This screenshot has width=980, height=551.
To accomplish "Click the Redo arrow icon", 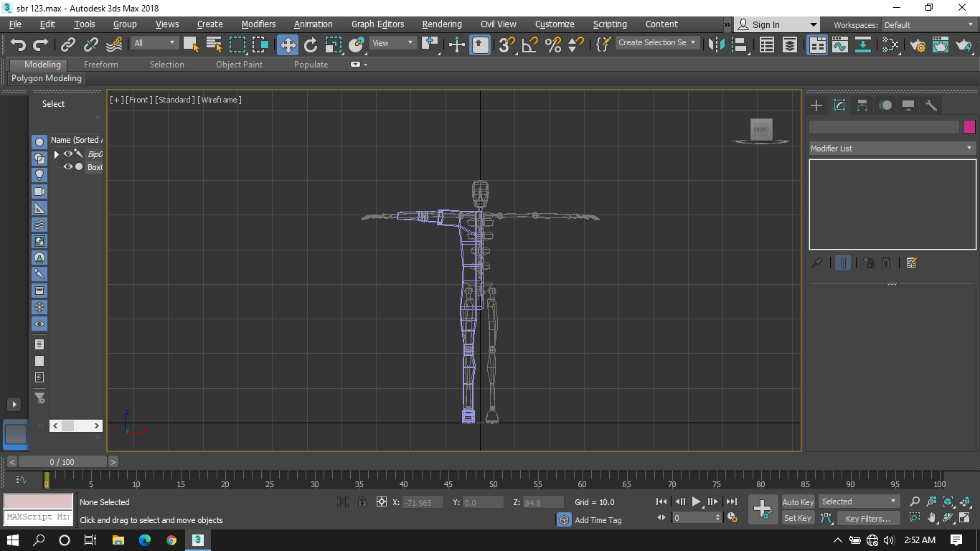I will pos(41,44).
